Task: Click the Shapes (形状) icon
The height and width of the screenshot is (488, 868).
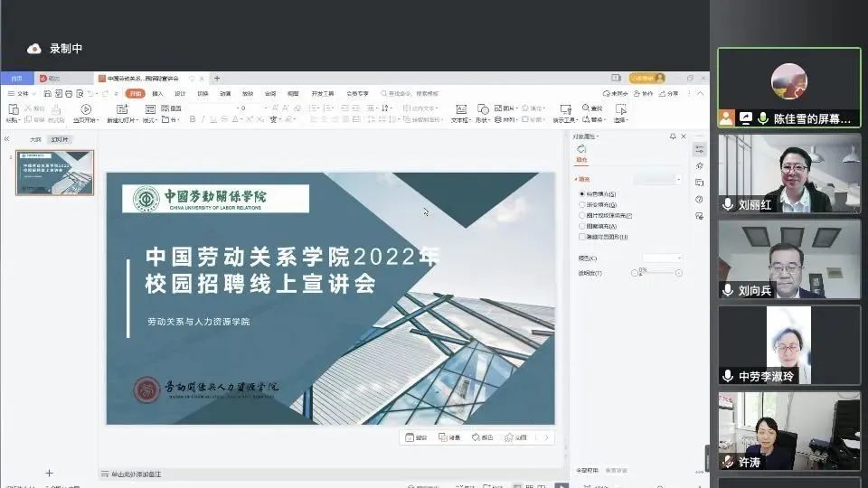Action: [x=482, y=109]
